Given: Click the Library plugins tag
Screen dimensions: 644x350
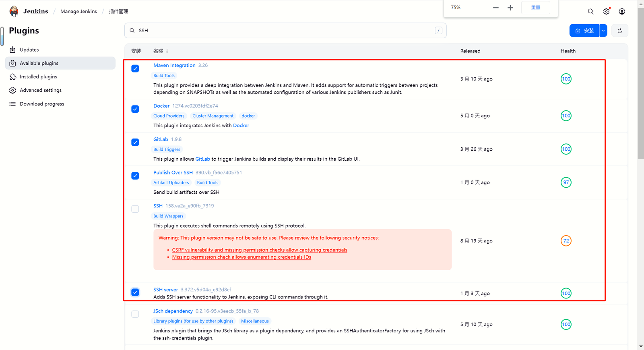Looking at the screenshot, I should (193, 321).
